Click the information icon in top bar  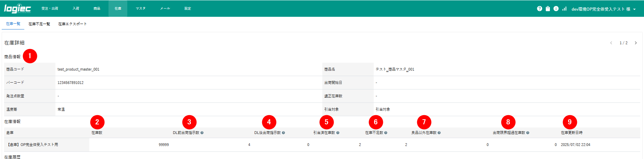tap(556, 9)
